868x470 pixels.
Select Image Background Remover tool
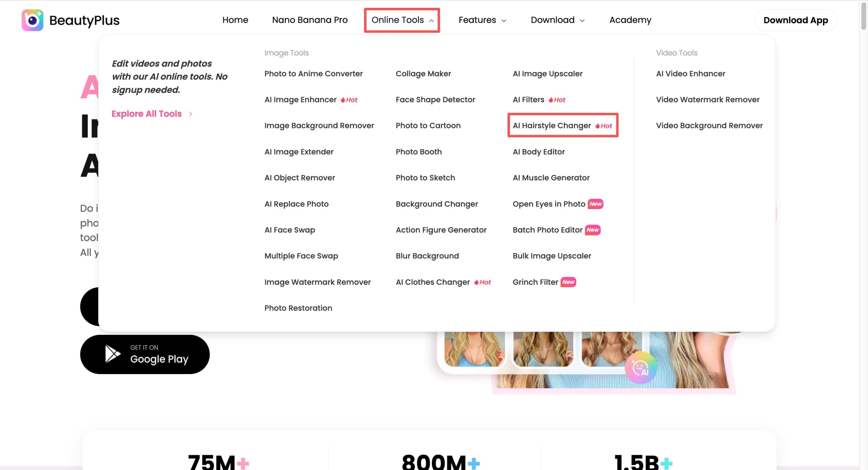click(x=319, y=126)
